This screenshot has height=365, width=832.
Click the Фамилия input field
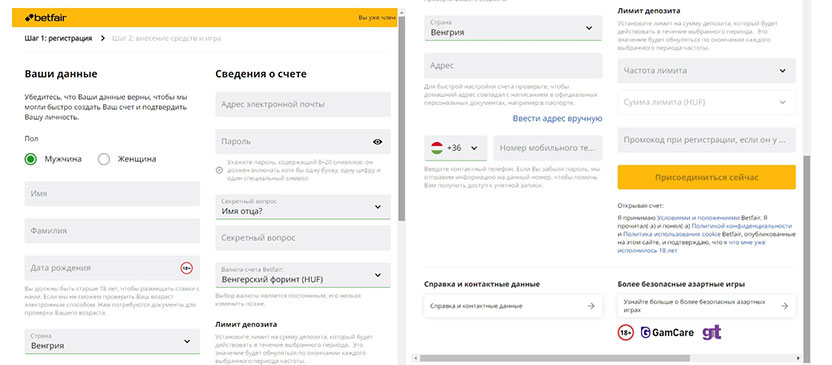click(112, 231)
